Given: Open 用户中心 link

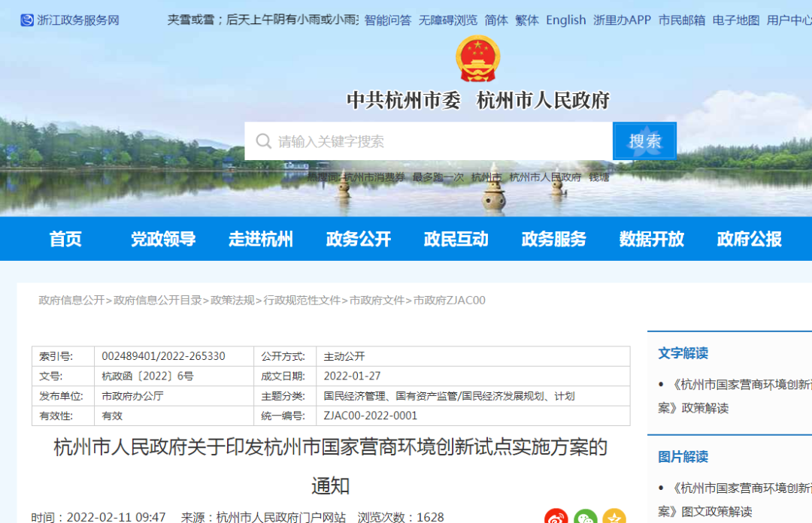Looking at the screenshot, I should click(x=789, y=20).
